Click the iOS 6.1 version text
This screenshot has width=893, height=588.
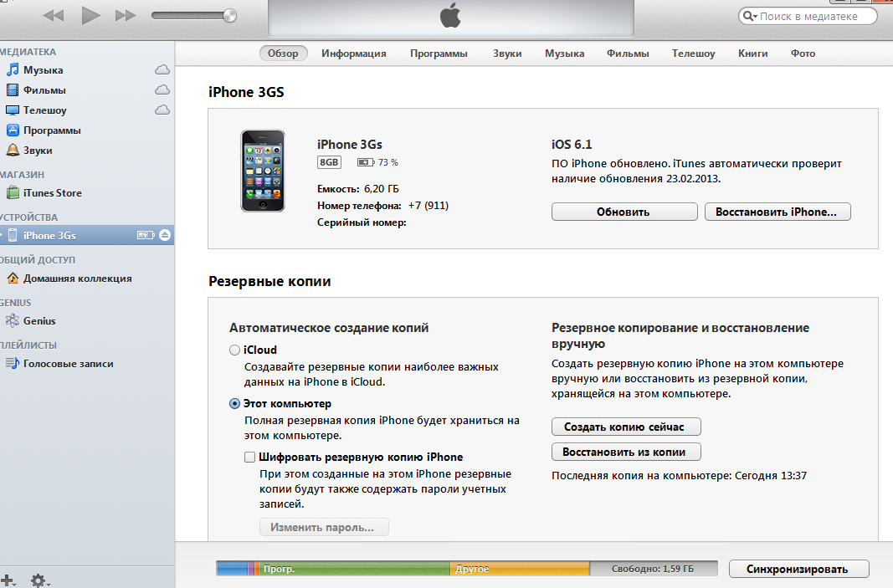pyautogui.click(x=572, y=145)
